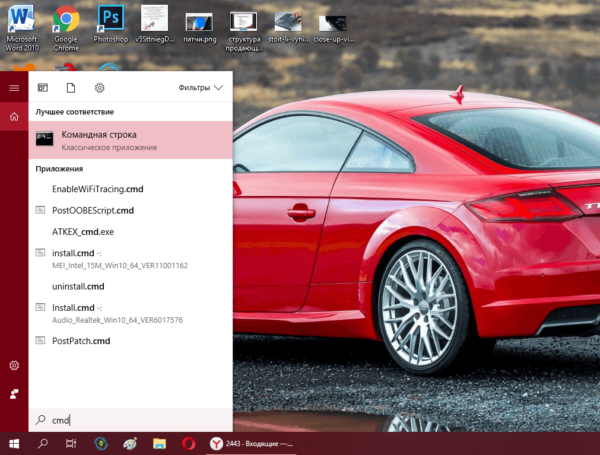The image size is (600, 455).
Task: Open ATKEX_cmd.exe result
Action: 130,232
